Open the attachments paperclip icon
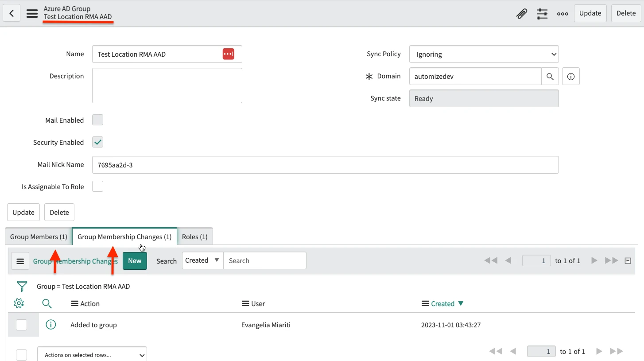Screen dimensions: 644x361 (522, 13)
